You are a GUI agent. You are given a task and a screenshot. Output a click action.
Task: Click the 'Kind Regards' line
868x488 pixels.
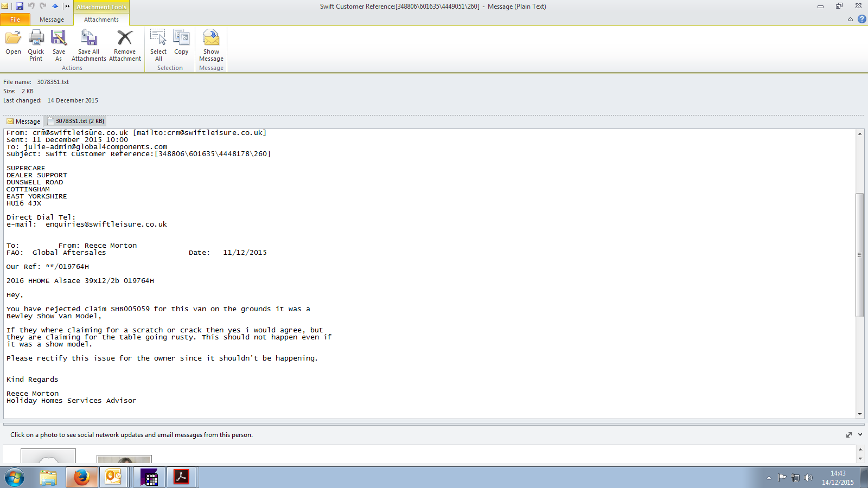(32, 380)
